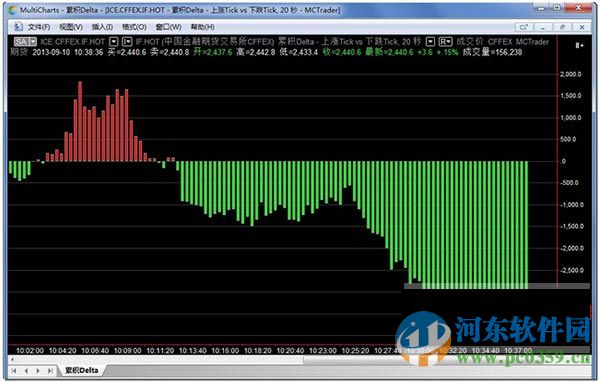
Task: Open the 格式(O) menu
Action: click(x=134, y=27)
